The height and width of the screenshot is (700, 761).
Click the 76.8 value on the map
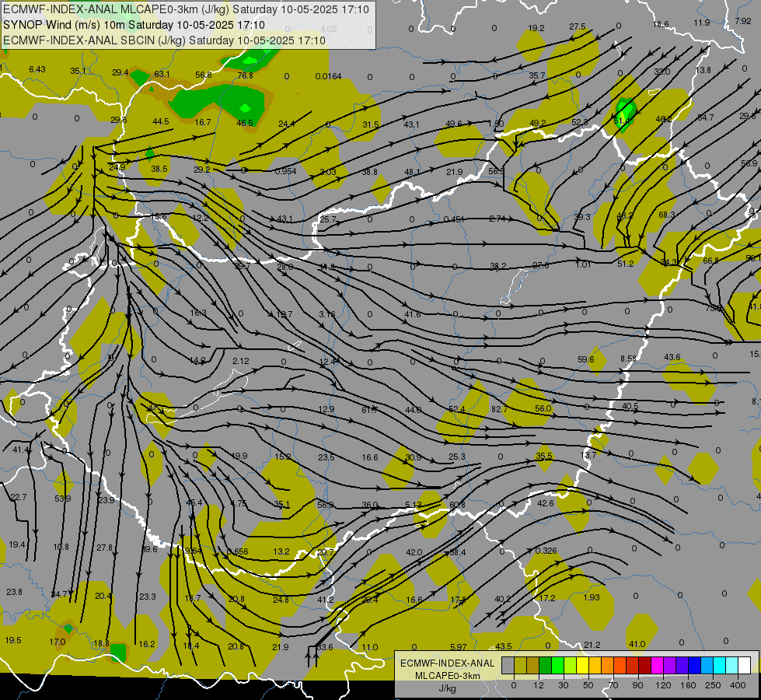point(245,75)
